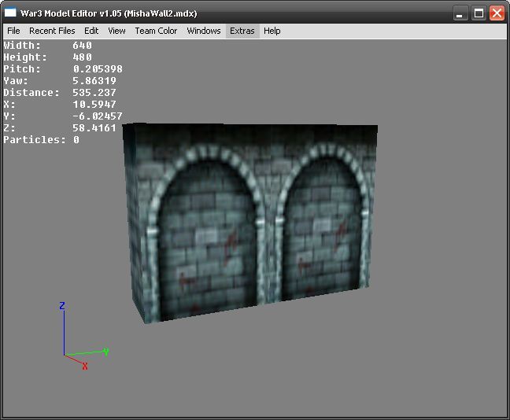Click the Z axis label on gizmo
Viewport: 510px width, 420px height.
62,306
